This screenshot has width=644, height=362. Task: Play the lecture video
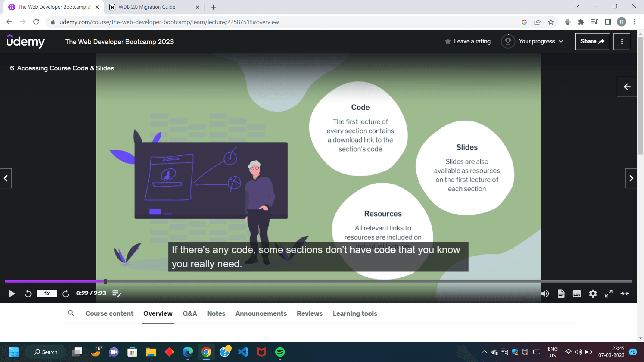tap(12, 294)
